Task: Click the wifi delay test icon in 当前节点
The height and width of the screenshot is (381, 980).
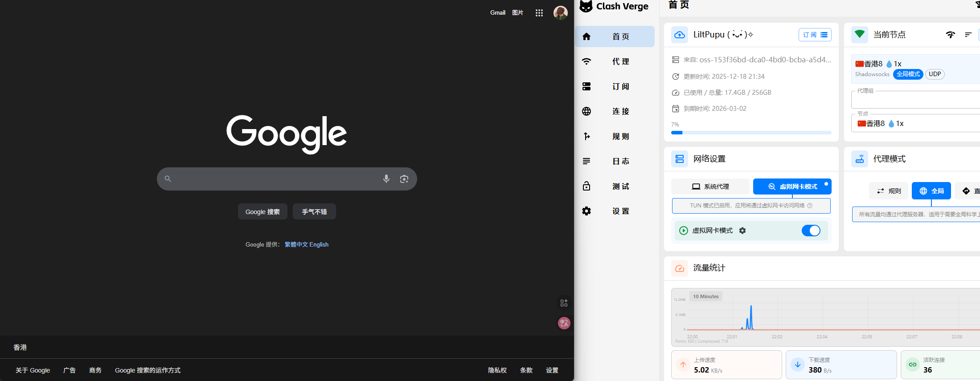Action: [x=950, y=35]
